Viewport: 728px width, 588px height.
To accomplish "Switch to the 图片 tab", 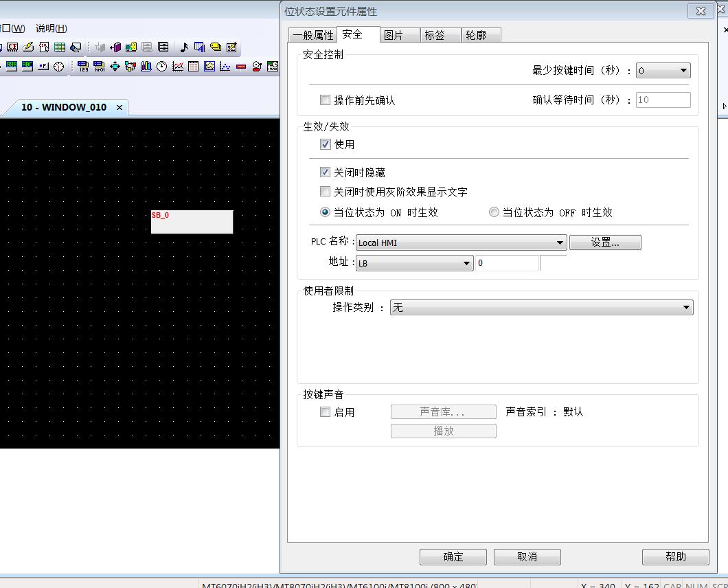I will coord(394,35).
